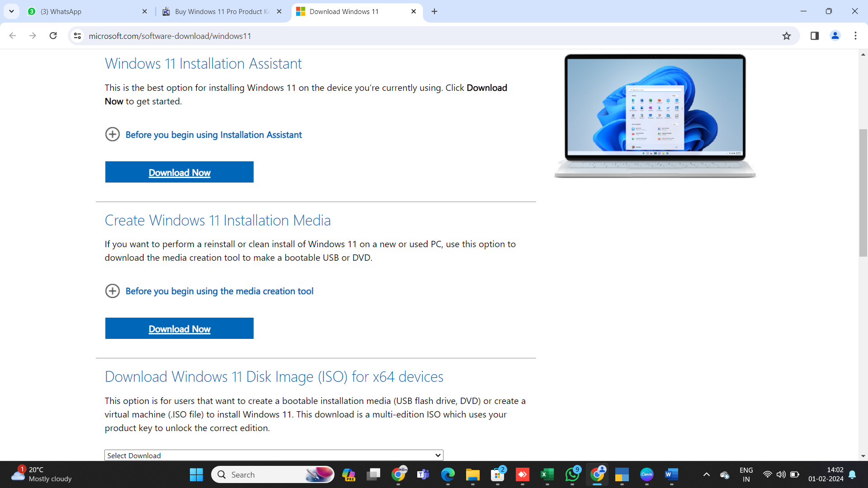This screenshot has width=868, height=488.
Task: Click OneDrive cloud tray icon
Action: click(x=725, y=474)
